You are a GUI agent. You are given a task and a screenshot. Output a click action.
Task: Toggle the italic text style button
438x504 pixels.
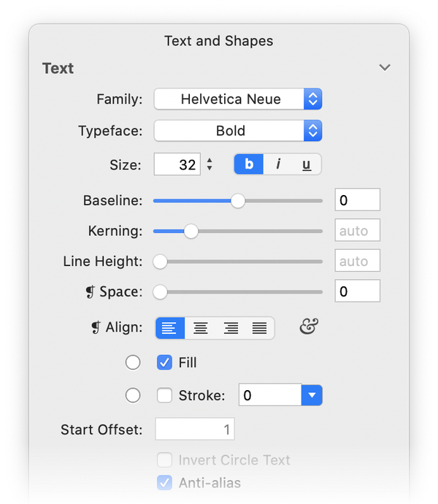pyautogui.click(x=278, y=164)
